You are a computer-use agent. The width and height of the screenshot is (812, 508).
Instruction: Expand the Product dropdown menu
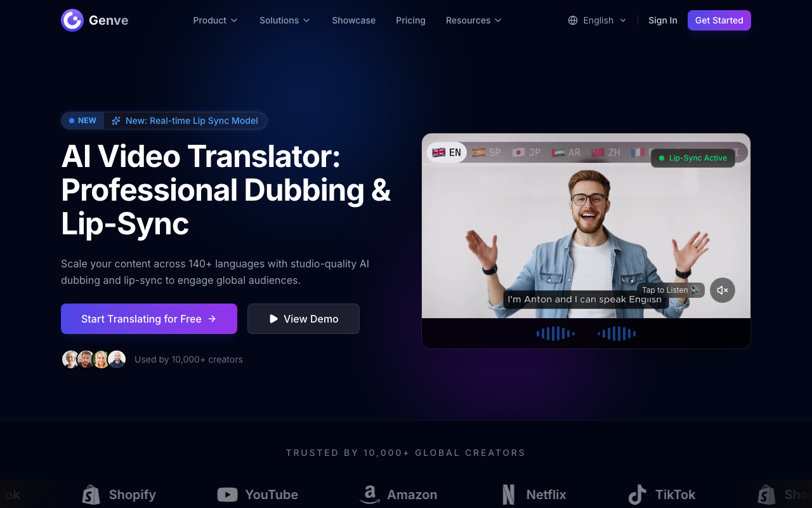(x=215, y=20)
